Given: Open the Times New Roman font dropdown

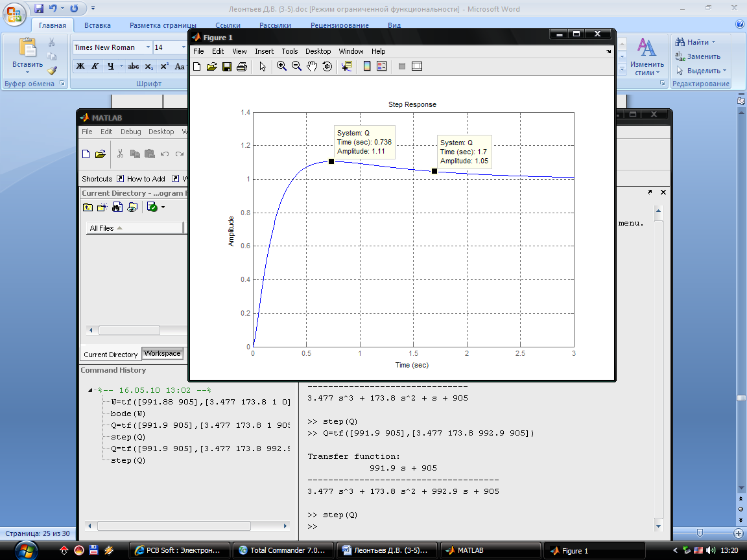Looking at the screenshot, I should click(x=148, y=47).
